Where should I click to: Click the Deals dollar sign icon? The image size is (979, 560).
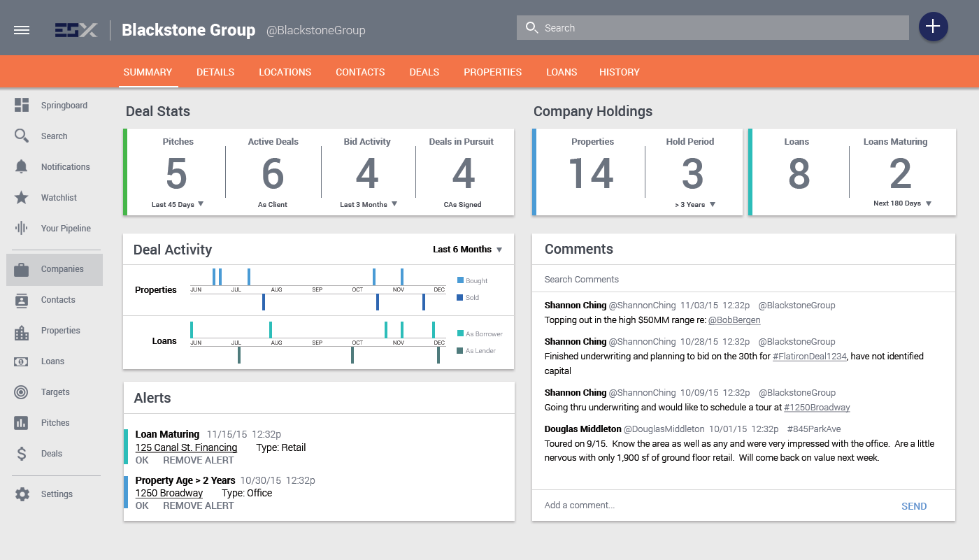pyautogui.click(x=22, y=454)
